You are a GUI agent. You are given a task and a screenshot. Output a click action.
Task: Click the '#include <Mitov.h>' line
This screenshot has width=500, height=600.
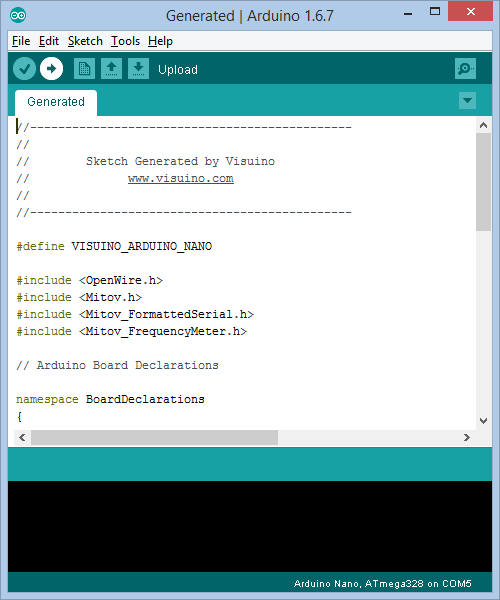(x=79, y=297)
